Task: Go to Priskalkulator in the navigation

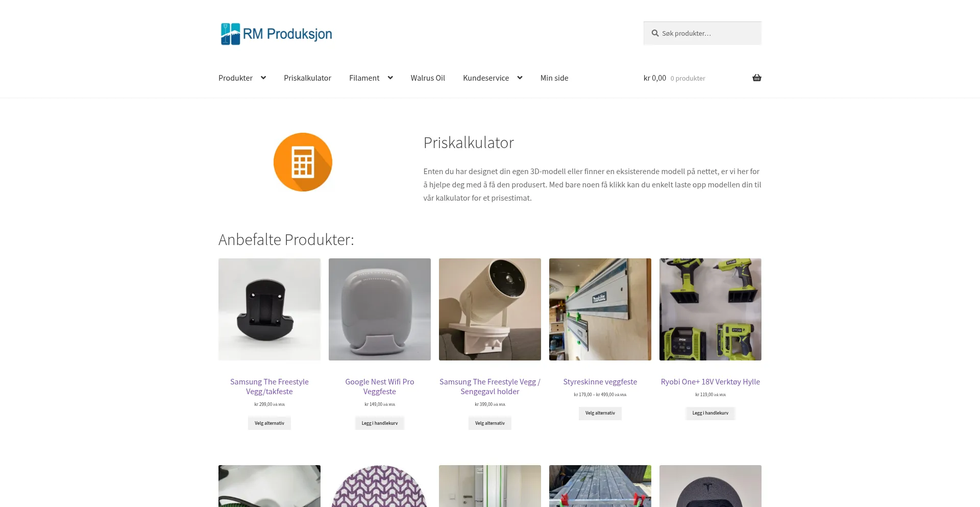Action: click(x=307, y=78)
